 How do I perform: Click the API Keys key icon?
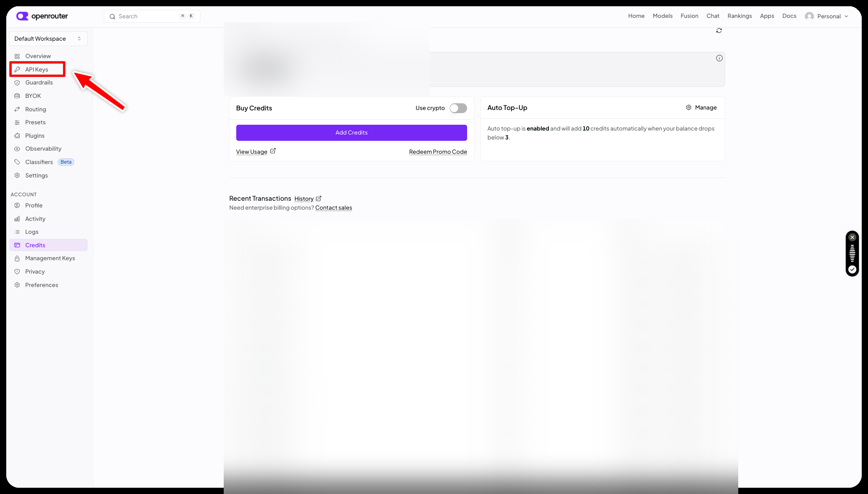(17, 69)
